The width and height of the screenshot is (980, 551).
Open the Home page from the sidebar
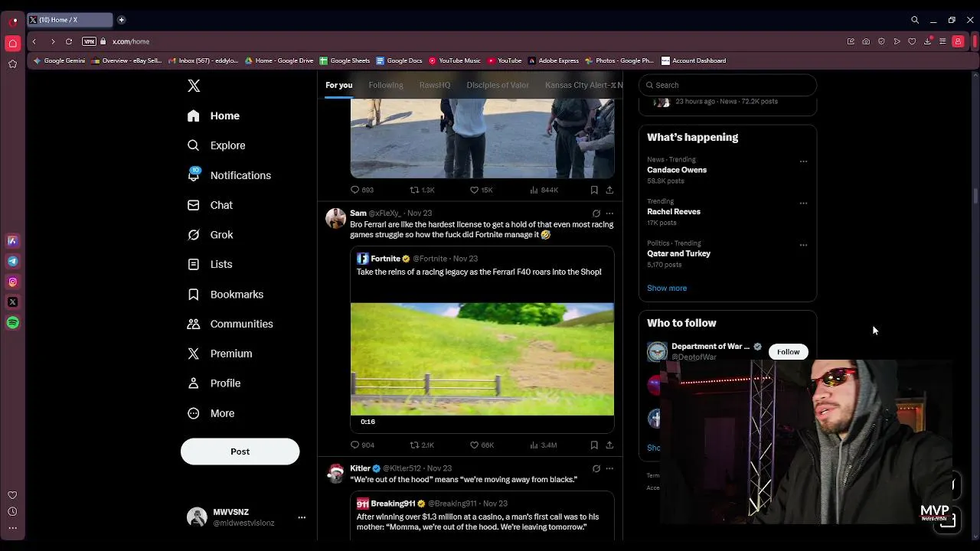click(214, 116)
